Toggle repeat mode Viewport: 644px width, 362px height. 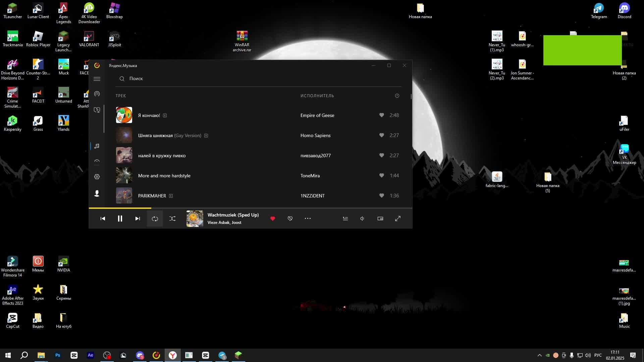[x=155, y=219]
